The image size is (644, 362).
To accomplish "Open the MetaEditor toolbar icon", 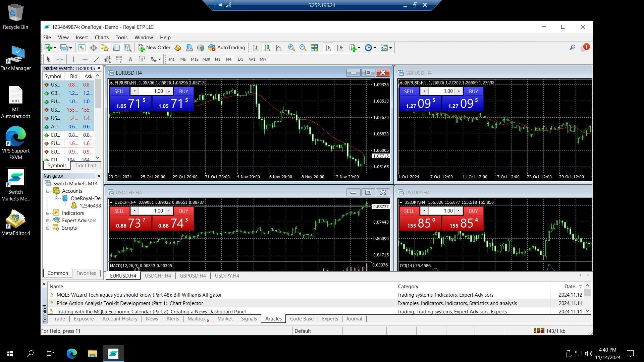I will [178, 48].
